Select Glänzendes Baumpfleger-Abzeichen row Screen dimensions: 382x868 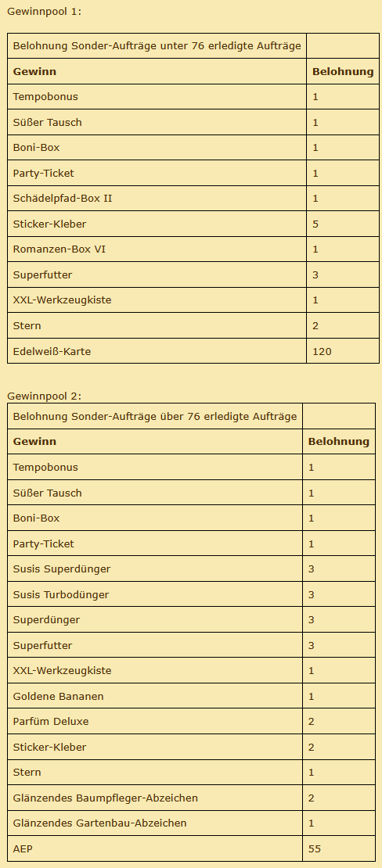point(191,798)
